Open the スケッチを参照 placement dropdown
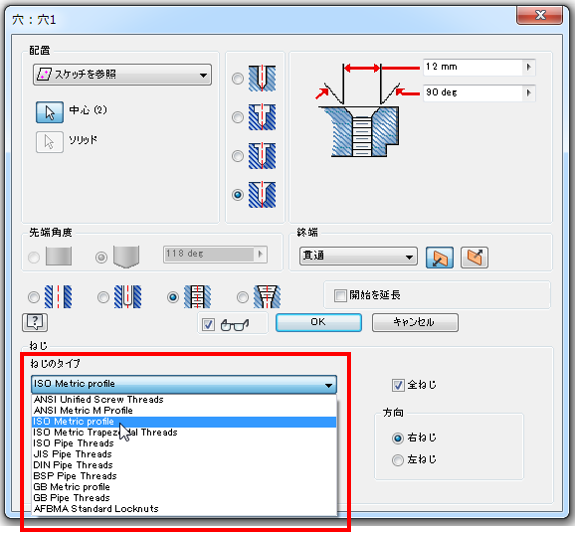Image resolution: width=575 pixels, height=535 pixels. pyautogui.click(x=122, y=75)
